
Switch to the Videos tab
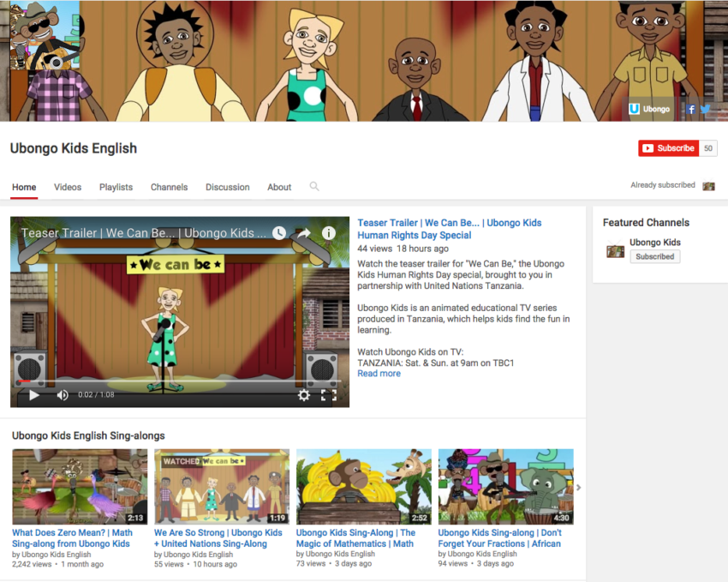coord(68,187)
